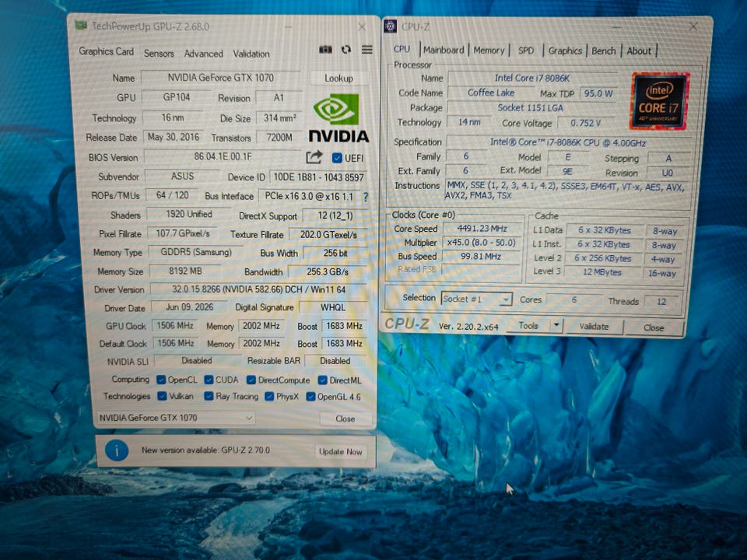Toggle the UEFI checkbox

point(337,158)
